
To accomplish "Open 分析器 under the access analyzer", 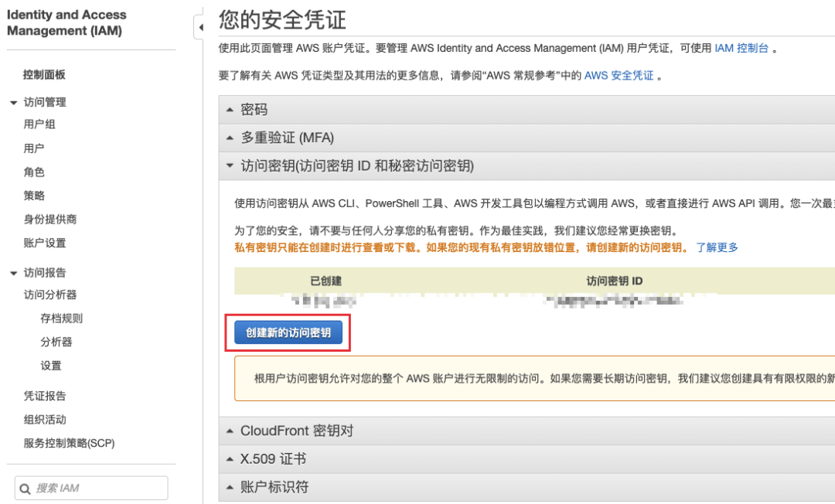I will (56, 342).
